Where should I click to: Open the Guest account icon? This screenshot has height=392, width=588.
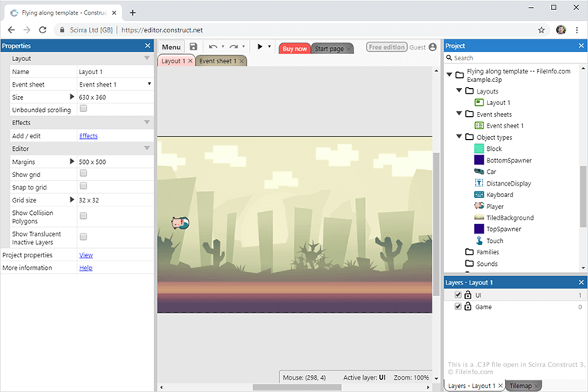coord(432,47)
